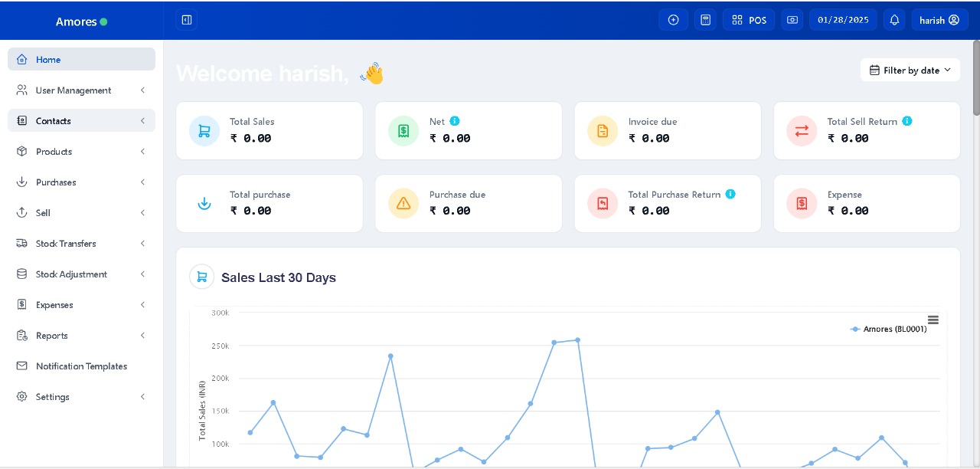
Task: Collapse the sidebar with the panel toggle icon
Action: click(x=186, y=20)
